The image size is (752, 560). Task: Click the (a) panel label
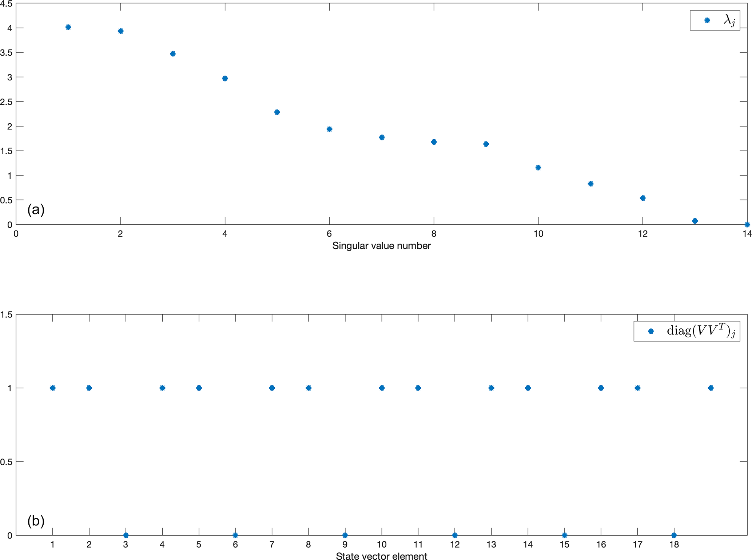pyautogui.click(x=36, y=210)
